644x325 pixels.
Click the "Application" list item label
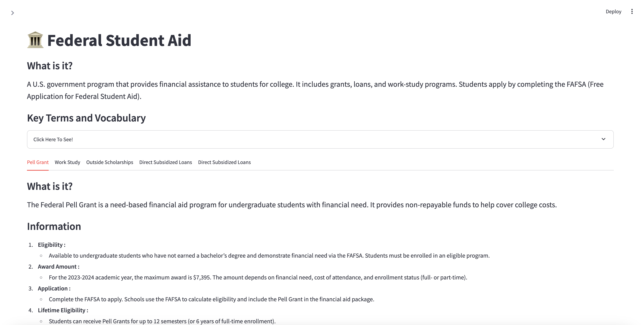pyautogui.click(x=53, y=288)
